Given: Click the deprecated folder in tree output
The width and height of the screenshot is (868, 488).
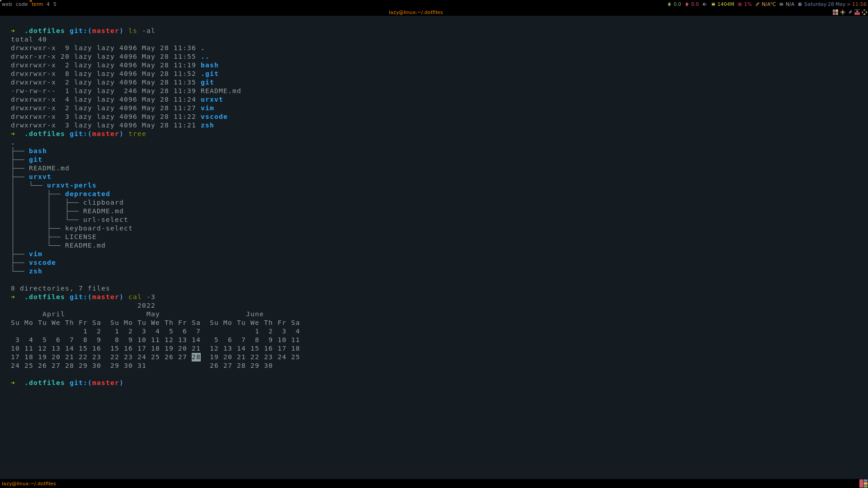Looking at the screenshot, I should coord(87,194).
